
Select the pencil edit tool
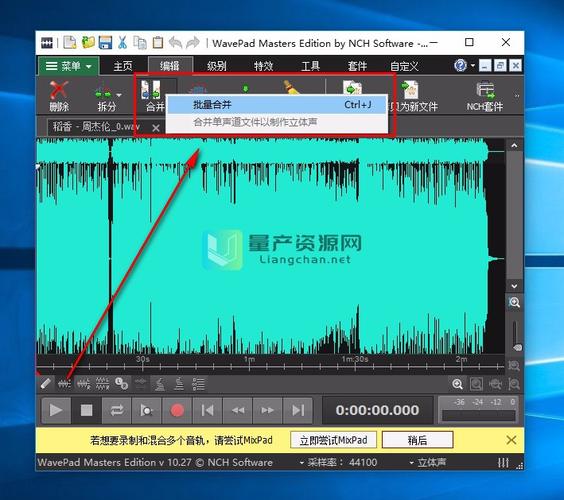tap(46, 384)
